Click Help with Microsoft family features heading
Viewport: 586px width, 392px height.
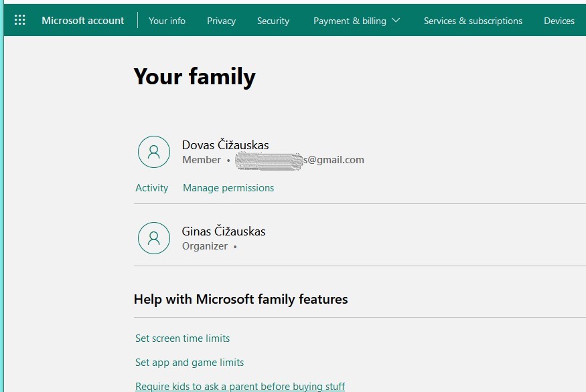click(240, 300)
